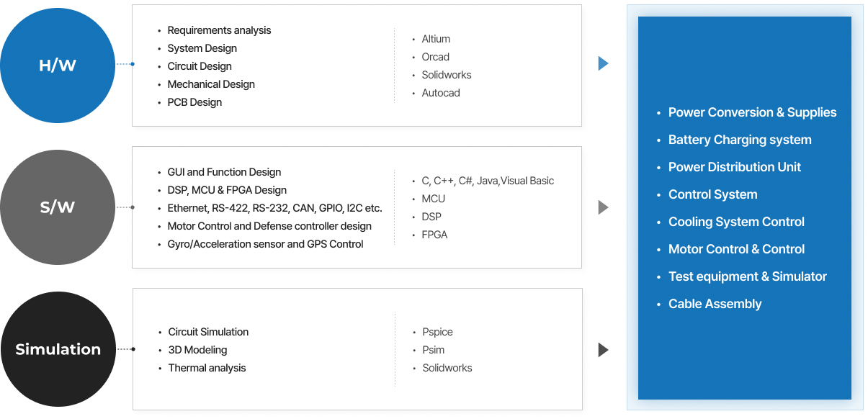868x419 pixels.
Task: Click the blue arrow beside H/W panel
Action: click(603, 63)
